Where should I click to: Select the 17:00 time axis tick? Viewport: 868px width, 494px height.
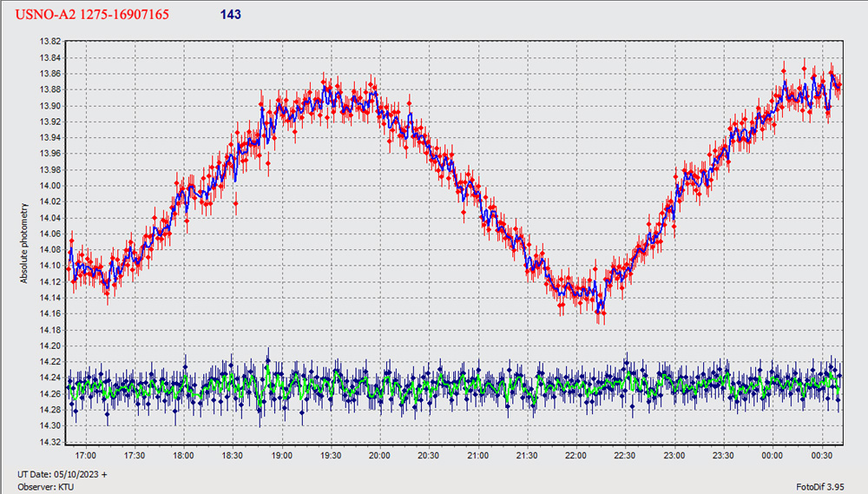point(85,455)
